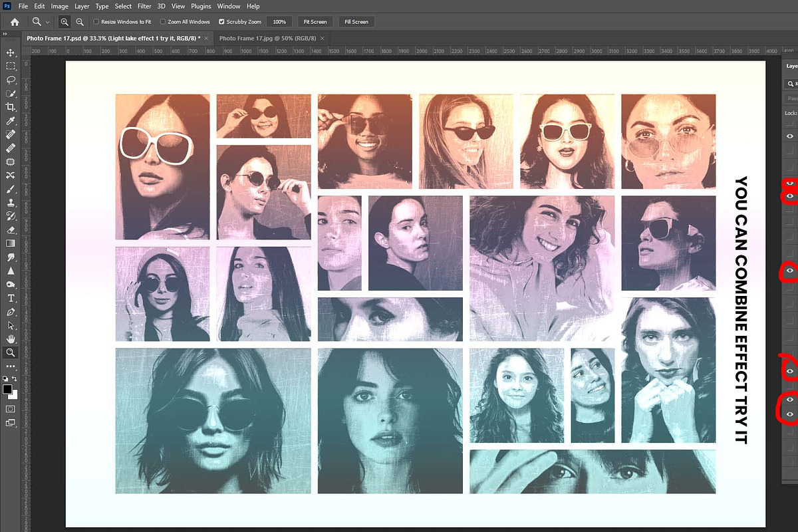Image resolution: width=798 pixels, height=532 pixels.
Task: Open the Image menu
Action: coord(60,6)
